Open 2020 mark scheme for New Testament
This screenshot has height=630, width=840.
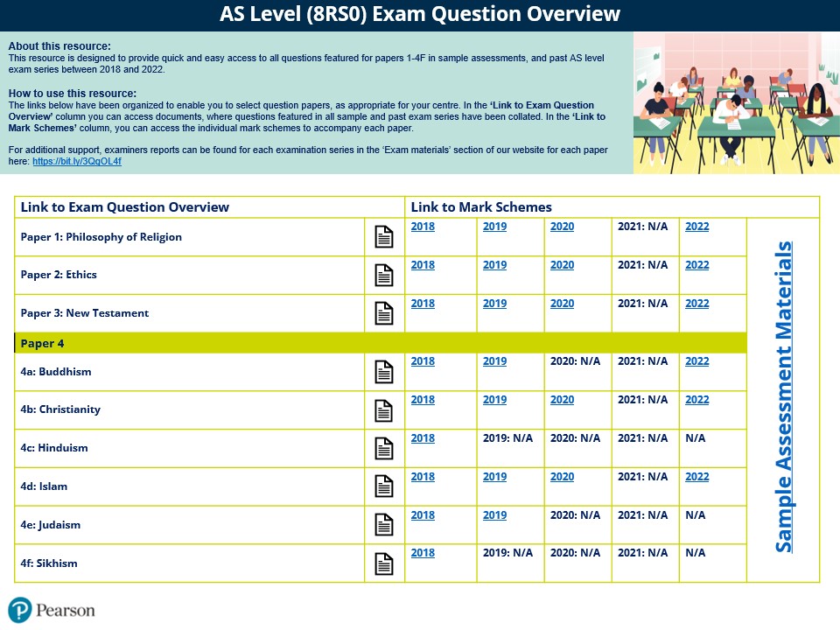pyautogui.click(x=562, y=304)
